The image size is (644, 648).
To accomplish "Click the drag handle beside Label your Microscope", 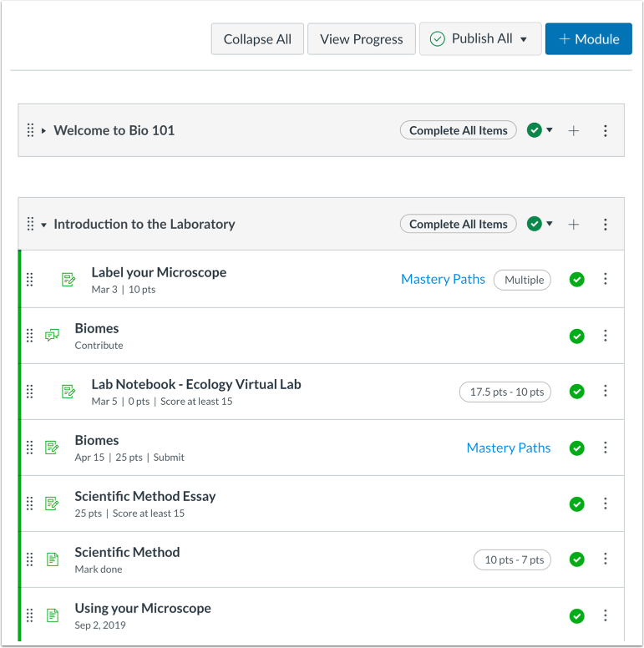I will [30, 280].
